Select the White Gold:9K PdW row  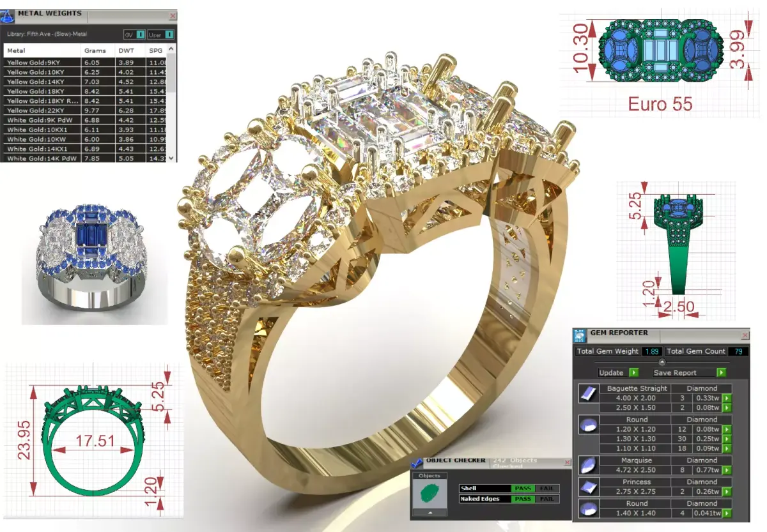coord(85,120)
